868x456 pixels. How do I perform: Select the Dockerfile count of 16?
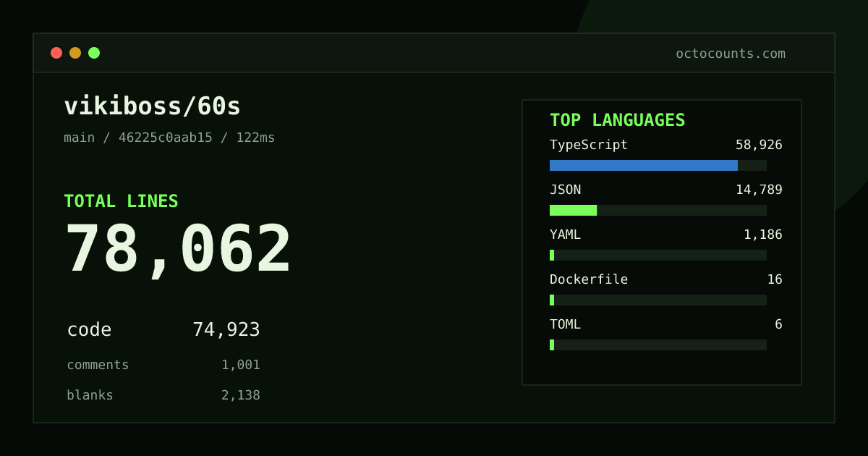775,279
